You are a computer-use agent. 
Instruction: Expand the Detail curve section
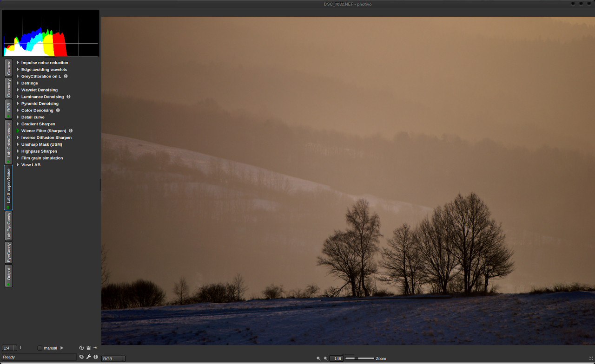pyautogui.click(x=18, y=117)
